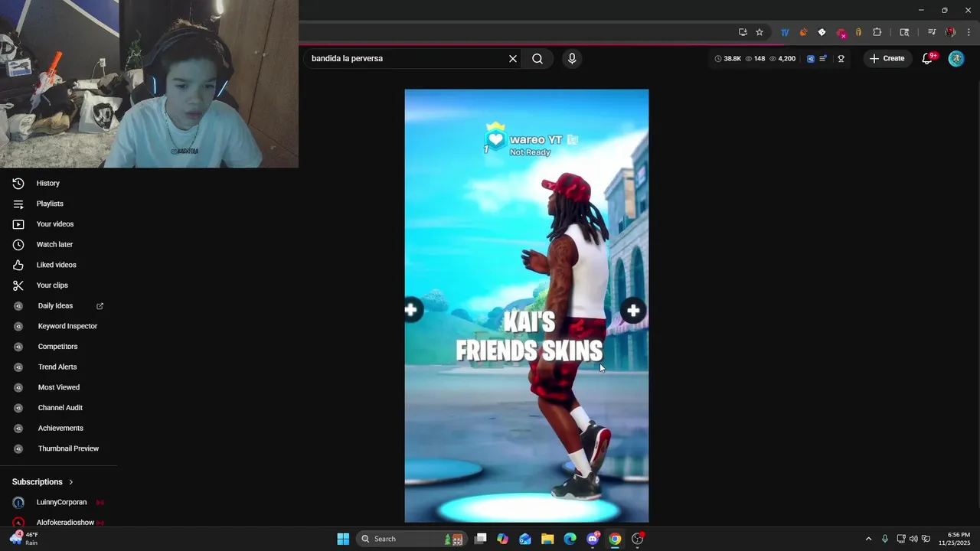This screenshot has width=980, height=551.
Task: Open the weather widget showing 46°F Rain
Action: click(23, 539)
